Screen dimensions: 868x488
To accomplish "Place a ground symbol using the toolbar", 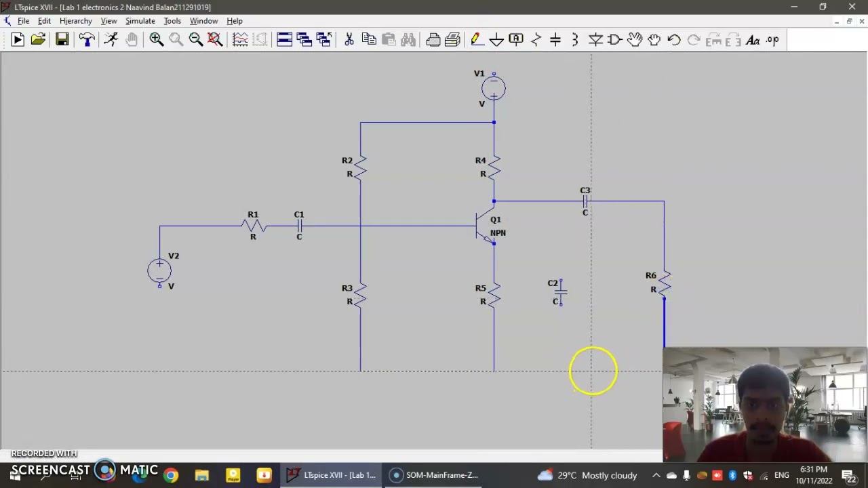I will click(x=496, y=40).
